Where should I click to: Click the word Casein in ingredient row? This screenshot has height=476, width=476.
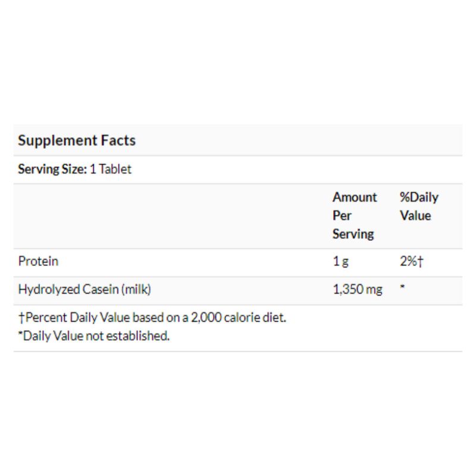(101, 289)
